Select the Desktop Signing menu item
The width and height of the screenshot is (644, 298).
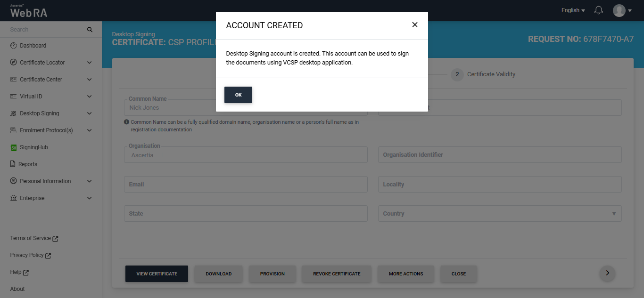point(40,113)
